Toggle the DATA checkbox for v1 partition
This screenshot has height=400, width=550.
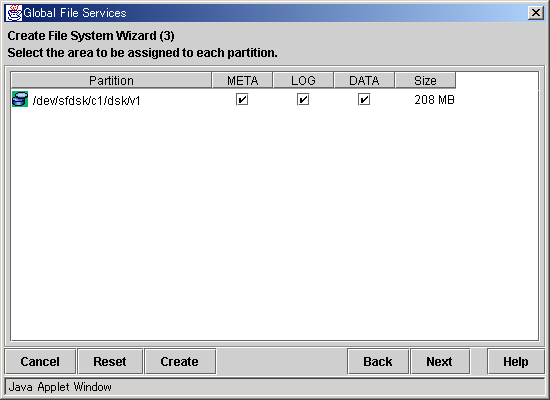tap(364, 100)
